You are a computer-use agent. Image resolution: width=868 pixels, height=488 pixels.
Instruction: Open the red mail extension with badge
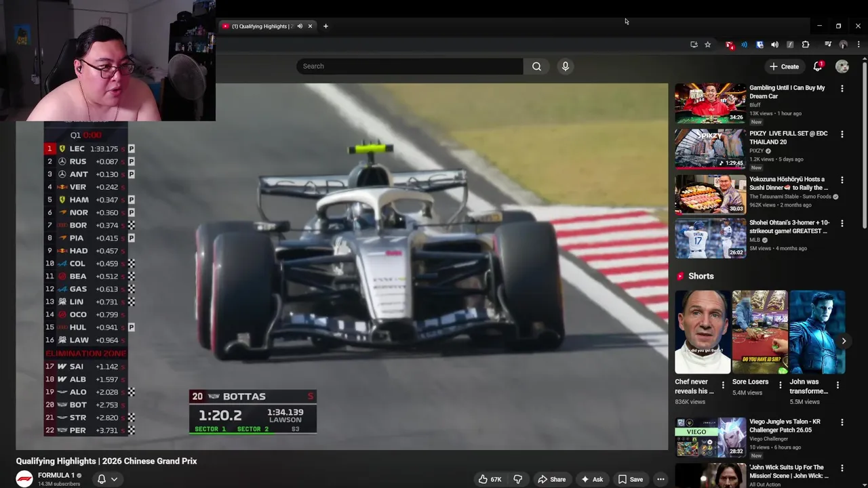pyautogui.click(x=729, y=45)
